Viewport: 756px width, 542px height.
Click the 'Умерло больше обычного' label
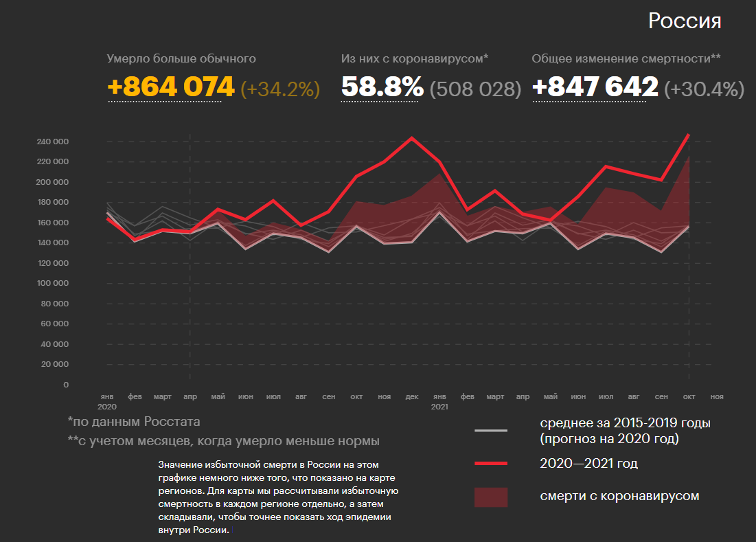[x=181, y=59]
